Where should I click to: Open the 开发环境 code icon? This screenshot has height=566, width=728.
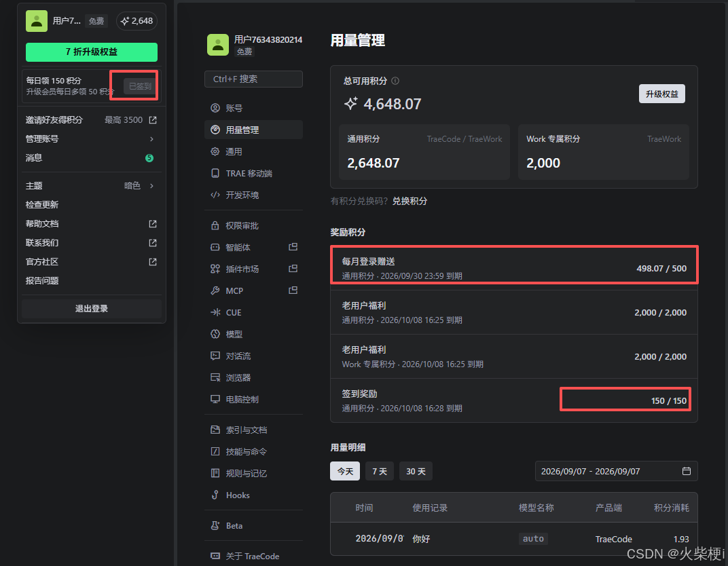215,195
